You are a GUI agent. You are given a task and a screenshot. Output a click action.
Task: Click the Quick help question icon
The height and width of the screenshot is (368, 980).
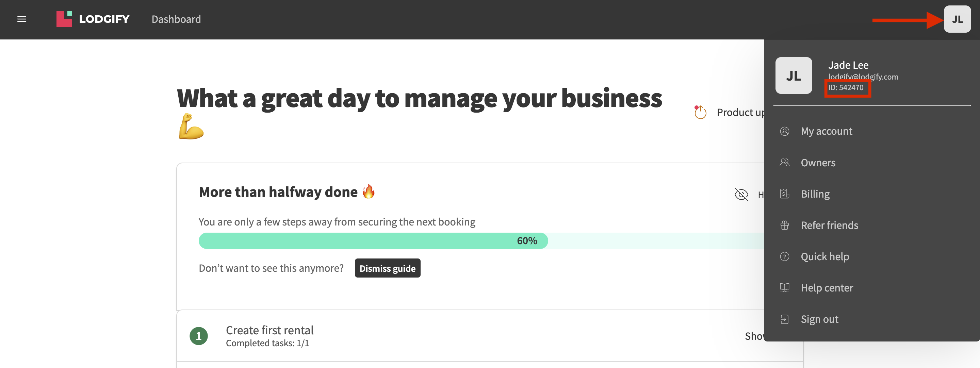784,256
